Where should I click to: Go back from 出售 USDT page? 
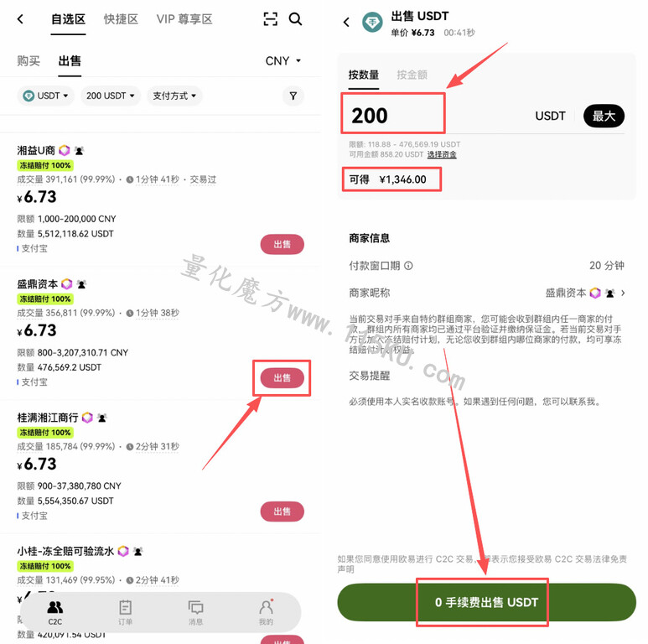click(x=346, y=22)
